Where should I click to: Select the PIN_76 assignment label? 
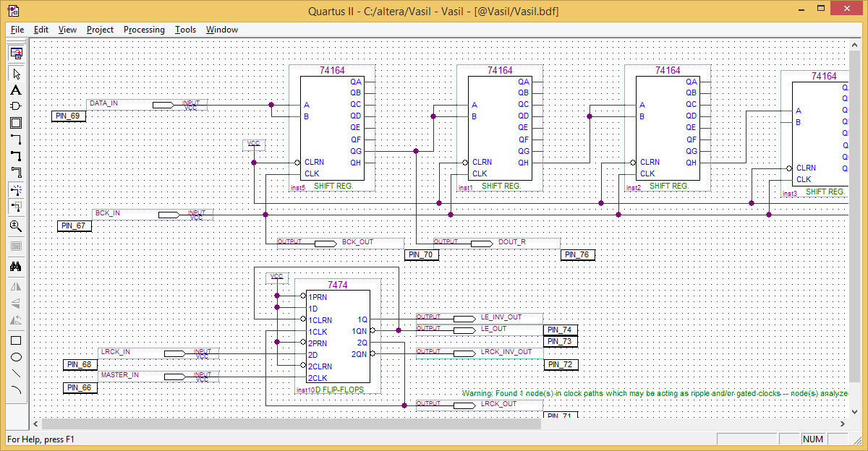pyautogui.click(x=578, y=254)
